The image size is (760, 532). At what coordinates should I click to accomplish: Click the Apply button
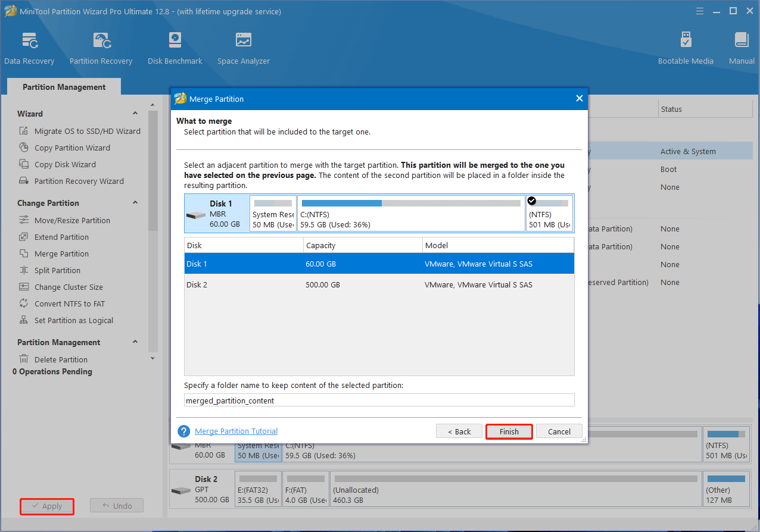pos(47,506)
